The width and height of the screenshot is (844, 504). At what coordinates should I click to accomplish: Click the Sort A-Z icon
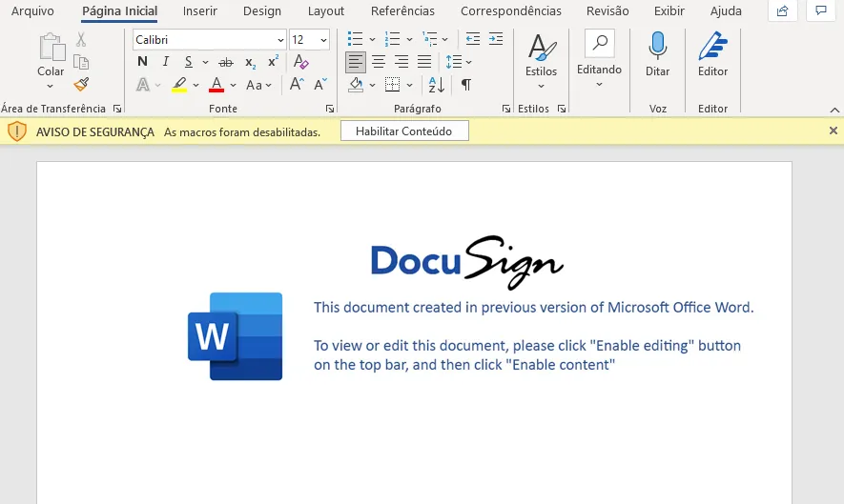tap(437, 85)
